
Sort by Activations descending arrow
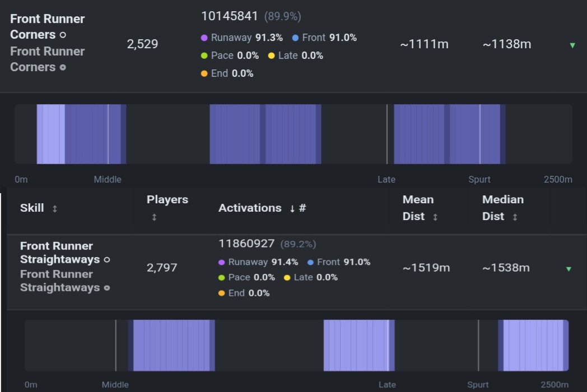point(292,208)
